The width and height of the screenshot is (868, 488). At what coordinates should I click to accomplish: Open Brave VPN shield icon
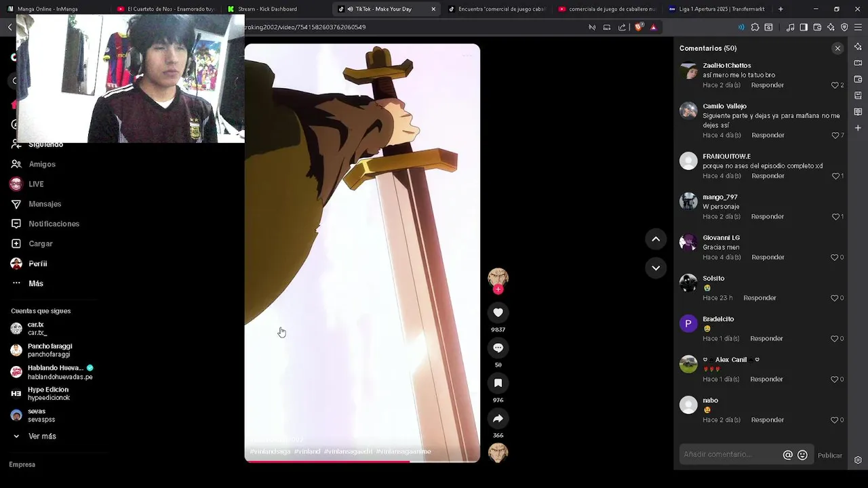coord(844,27)
